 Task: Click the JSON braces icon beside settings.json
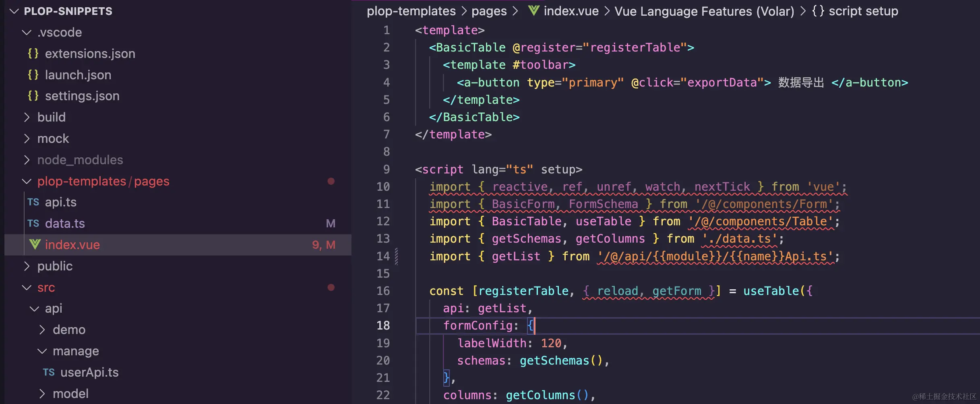click(33, 96)
